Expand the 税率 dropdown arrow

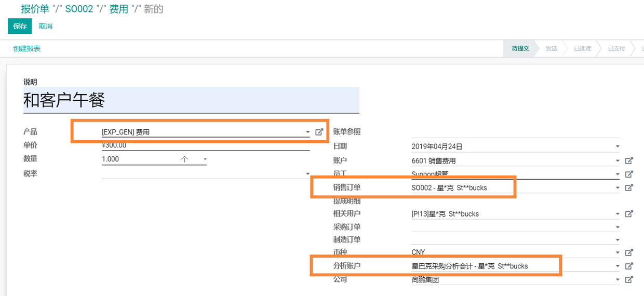pyautogui.click(x=308, y=173)
